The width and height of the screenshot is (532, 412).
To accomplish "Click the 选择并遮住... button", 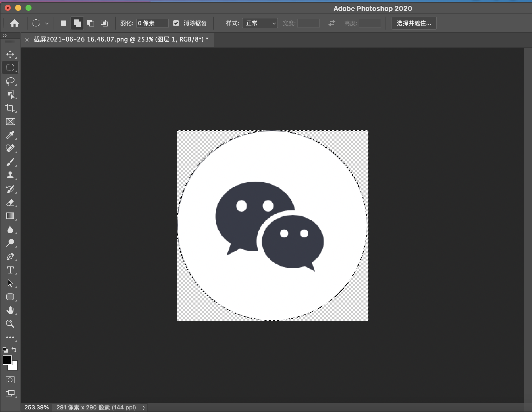I will tap(414, 23).
